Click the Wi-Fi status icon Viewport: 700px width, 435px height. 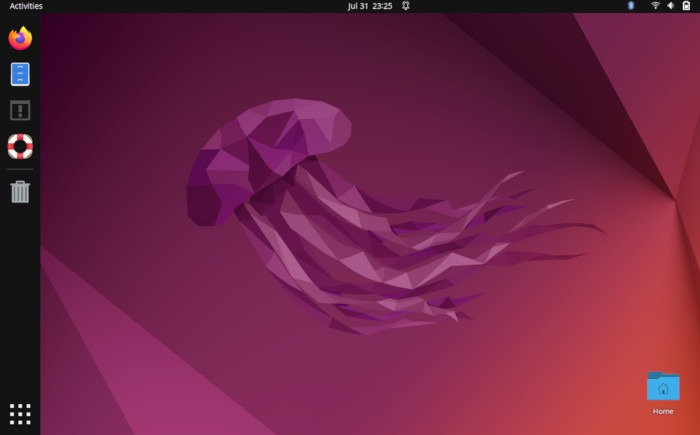click(655, 5)
